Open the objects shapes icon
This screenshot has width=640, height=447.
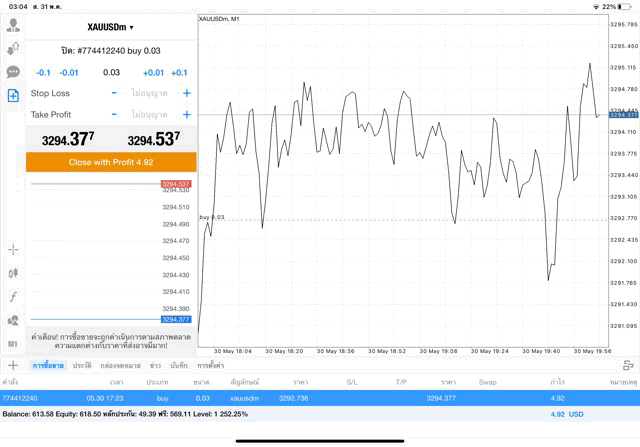click(13, 321)
